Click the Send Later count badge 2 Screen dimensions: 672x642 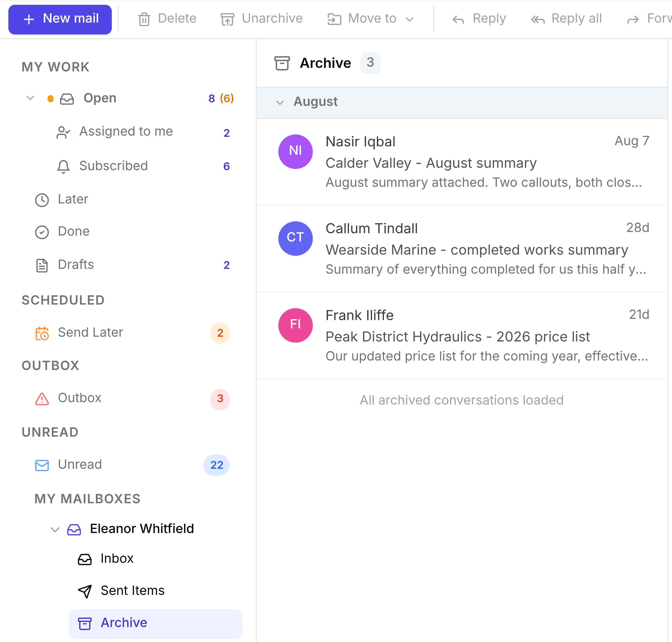pos(220,333)
